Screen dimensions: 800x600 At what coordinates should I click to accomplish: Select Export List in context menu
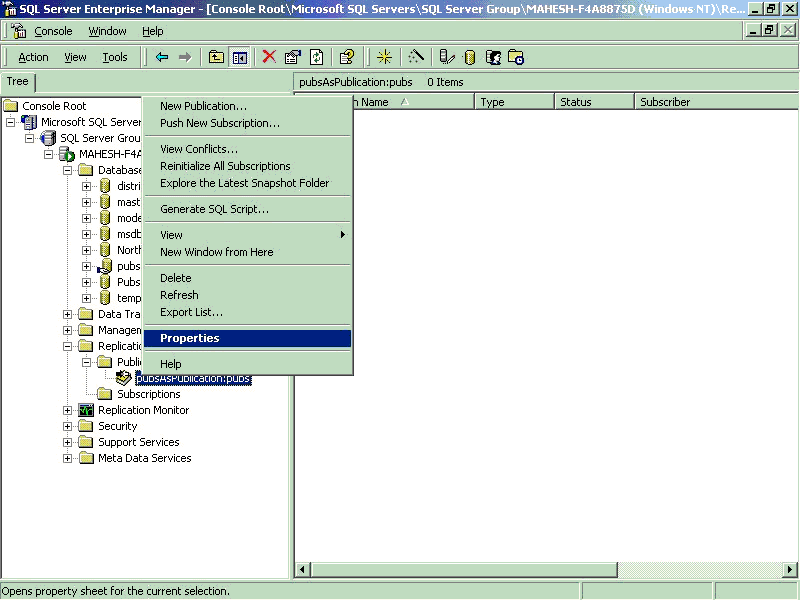(x=247, y=312)
